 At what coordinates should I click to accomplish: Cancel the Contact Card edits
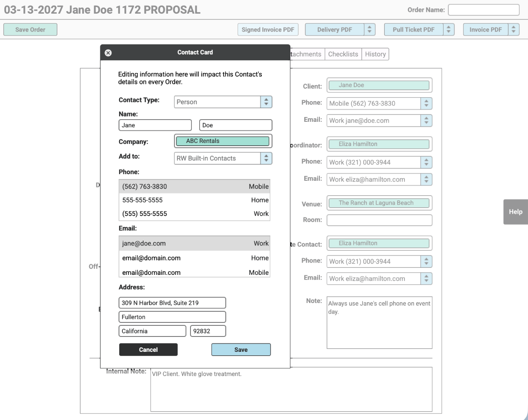tap(148, 350)
